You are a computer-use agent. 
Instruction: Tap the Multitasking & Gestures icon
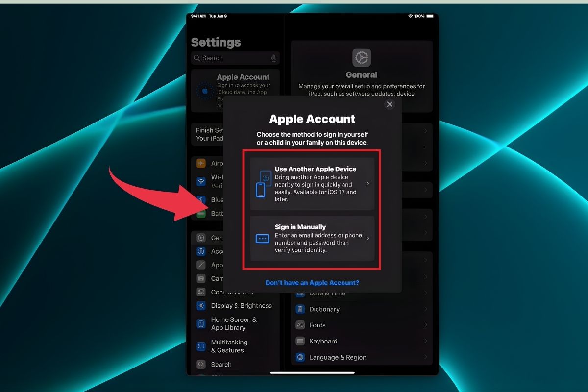(x=201, y=346)
